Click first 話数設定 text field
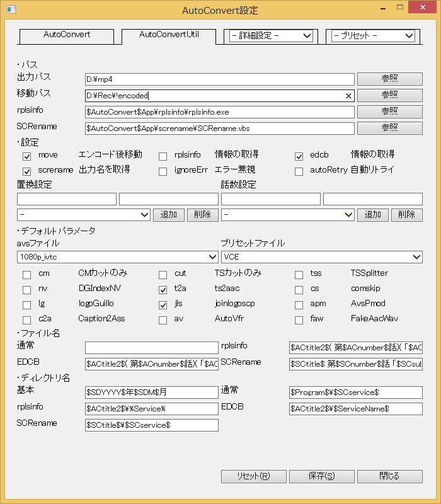This screenshot has height=504, width=441. point(271,199)
